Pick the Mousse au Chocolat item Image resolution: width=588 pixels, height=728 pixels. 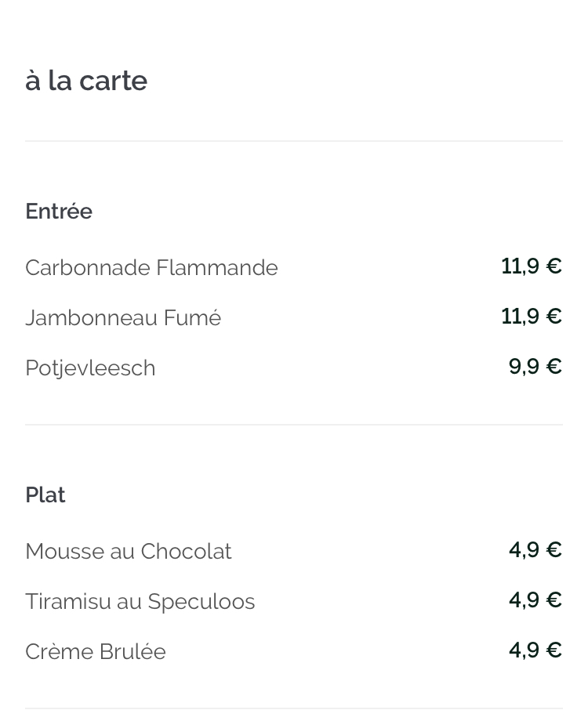(x=129, y=552)
